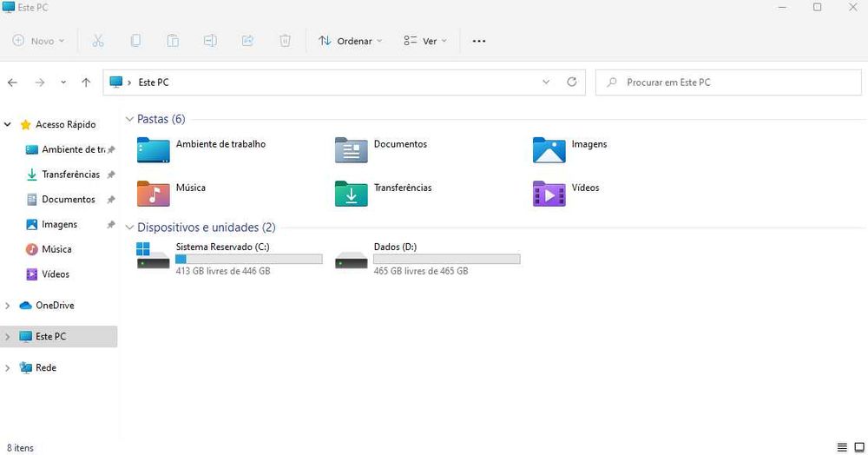This screenshot has width=868, height=455.
Task: Open Música in the sidebar
Action: pos(49,249)
